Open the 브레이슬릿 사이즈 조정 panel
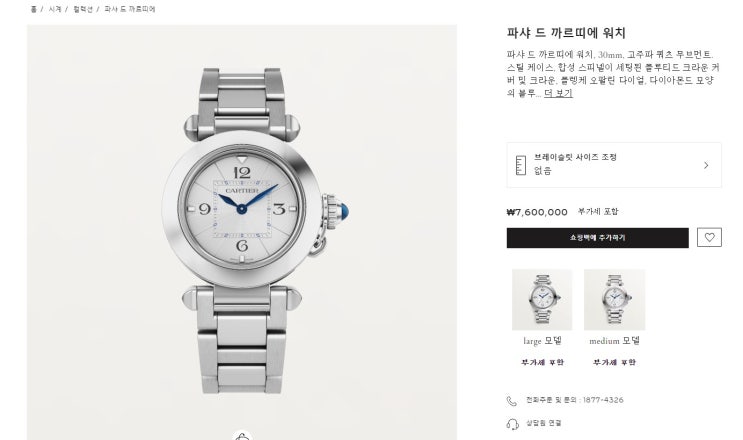The image size is (743, 440). pos(614,165)
